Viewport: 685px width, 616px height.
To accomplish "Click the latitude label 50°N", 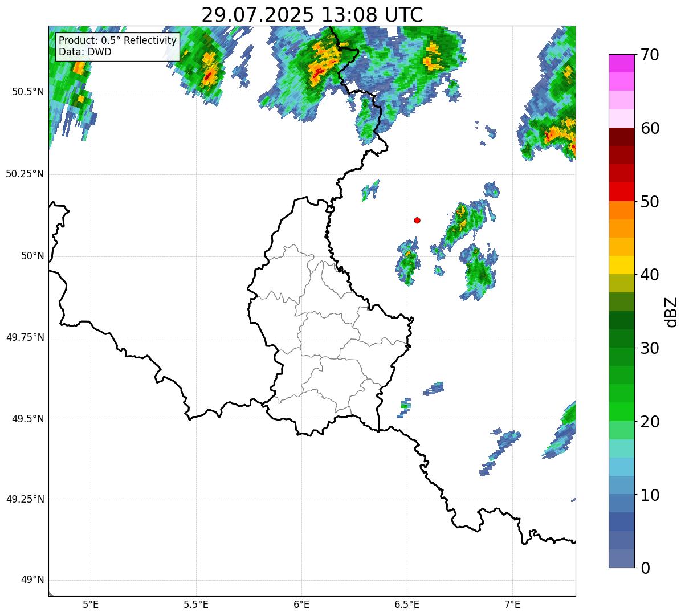I will click(x=33, y=256).
